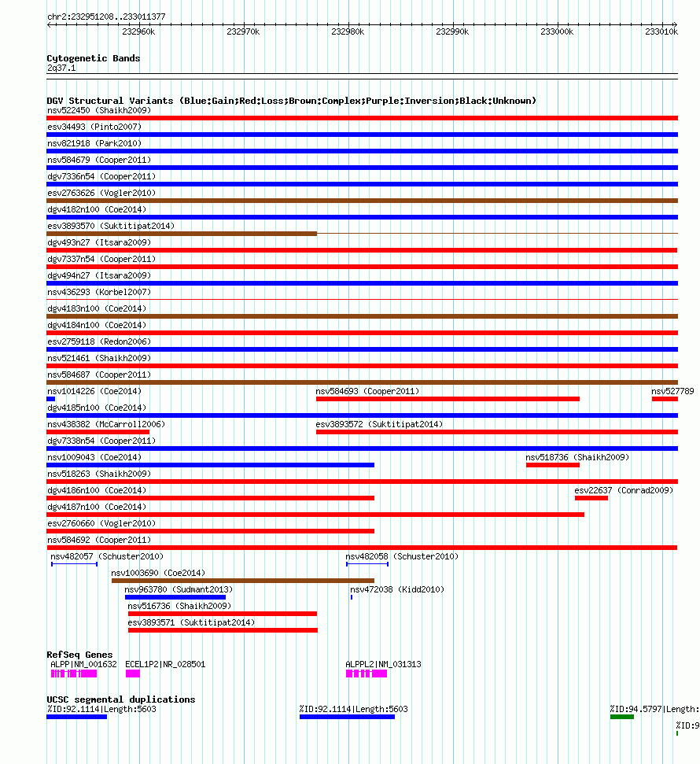Select the chr2:232951208..233011377 region label

click(106, 17)
